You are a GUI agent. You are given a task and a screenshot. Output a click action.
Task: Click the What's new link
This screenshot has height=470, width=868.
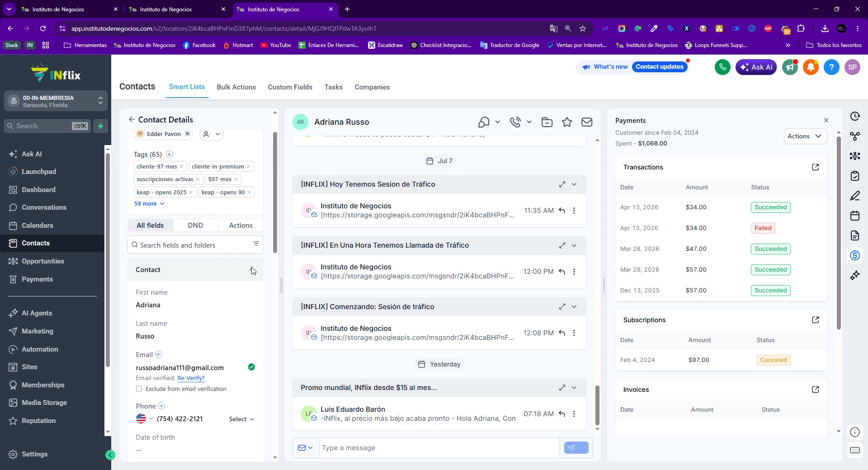tap(610, 67)
